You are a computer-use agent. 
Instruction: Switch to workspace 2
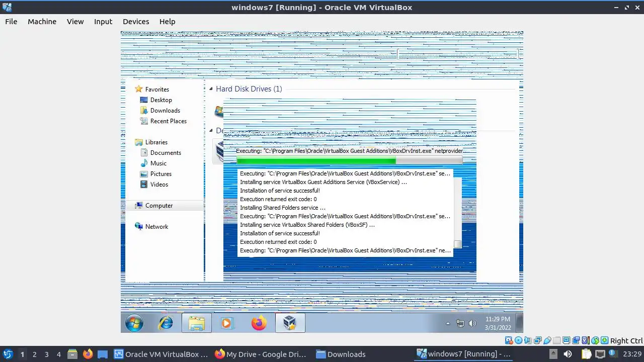click(34, 354)
